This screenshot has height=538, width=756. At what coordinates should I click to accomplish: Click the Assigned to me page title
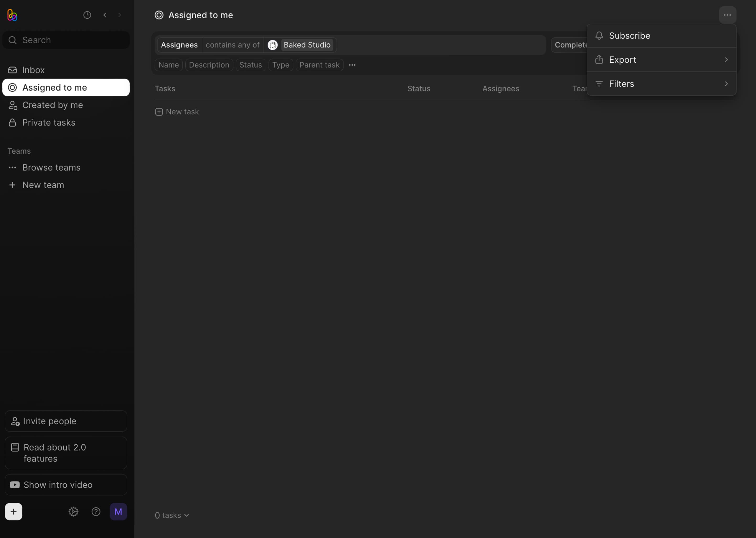pyautogui.click(x=201, y=15)
